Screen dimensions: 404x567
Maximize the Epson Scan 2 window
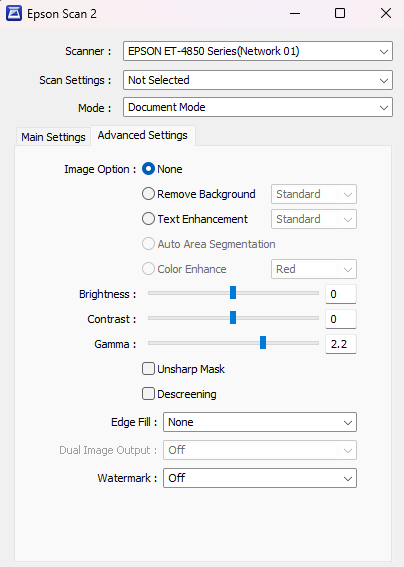[340, 14]
